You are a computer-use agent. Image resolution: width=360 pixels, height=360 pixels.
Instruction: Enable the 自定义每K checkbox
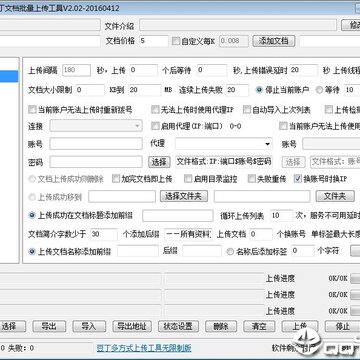click(x=176, y=41)
